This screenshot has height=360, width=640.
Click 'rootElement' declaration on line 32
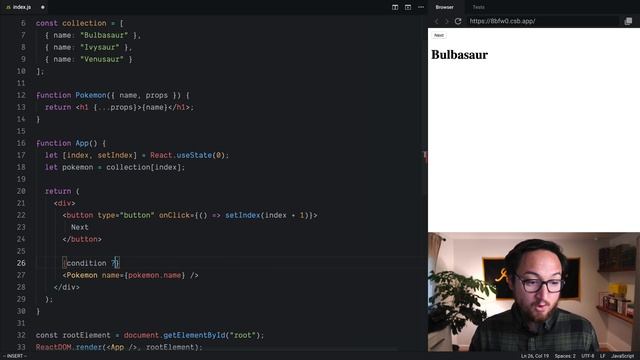pyautogui.click(x=87, y=336)
